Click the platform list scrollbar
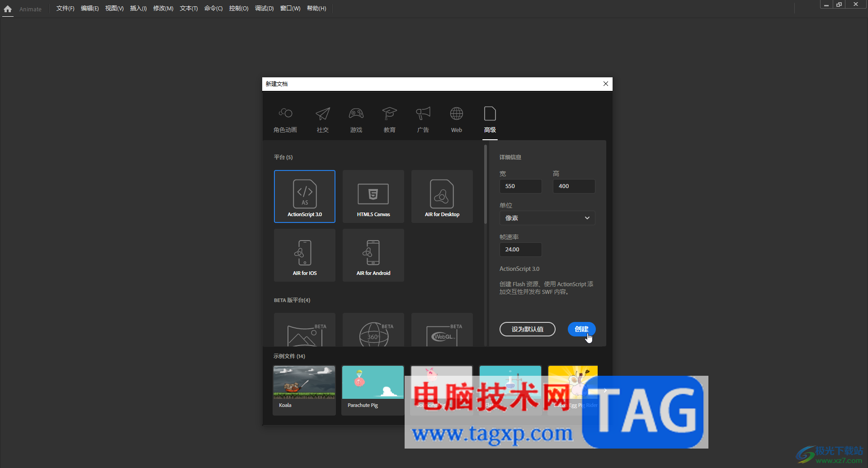Image resolution: width=868 pixels, height=468 pixels. coord(486,185)
